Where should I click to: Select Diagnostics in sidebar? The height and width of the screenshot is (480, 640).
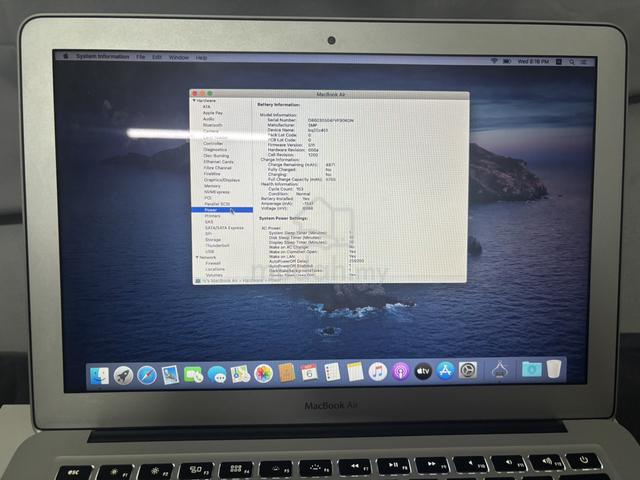tap(215, 149)
